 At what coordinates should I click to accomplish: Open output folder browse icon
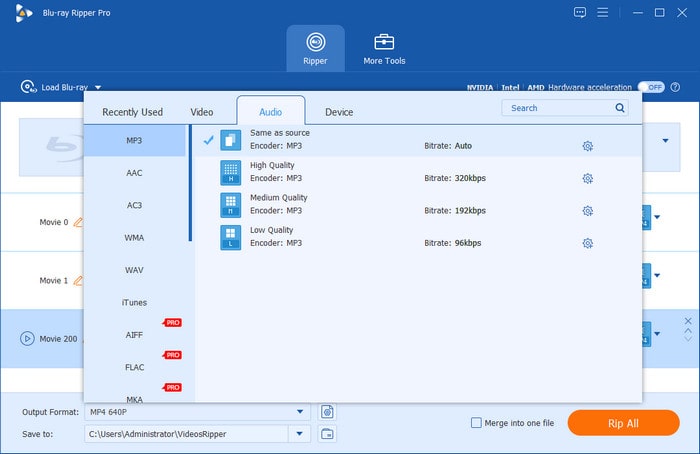pos(327,434)
